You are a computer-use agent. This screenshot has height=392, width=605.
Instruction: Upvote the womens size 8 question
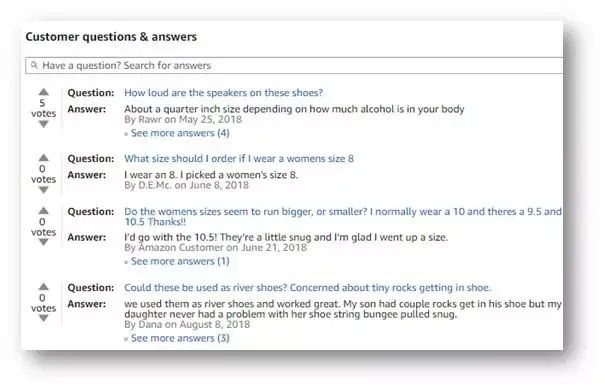pos(44,158)
